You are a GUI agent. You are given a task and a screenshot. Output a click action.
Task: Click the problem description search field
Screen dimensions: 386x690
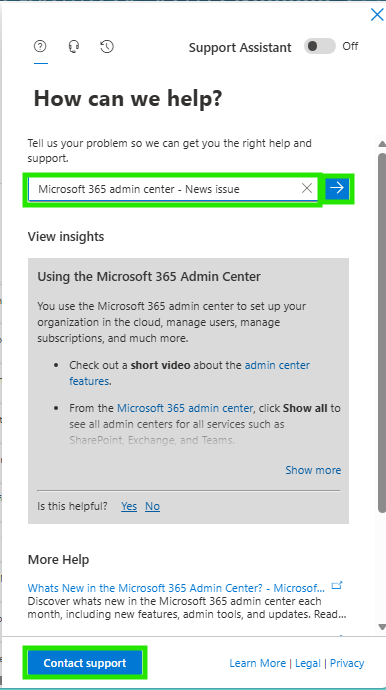[x=173, y=189]
